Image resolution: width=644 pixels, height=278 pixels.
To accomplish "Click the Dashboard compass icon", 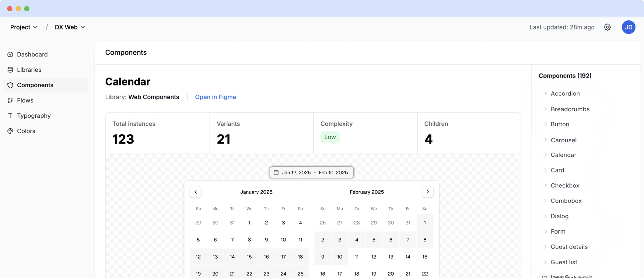I will (x=10, y=54).
